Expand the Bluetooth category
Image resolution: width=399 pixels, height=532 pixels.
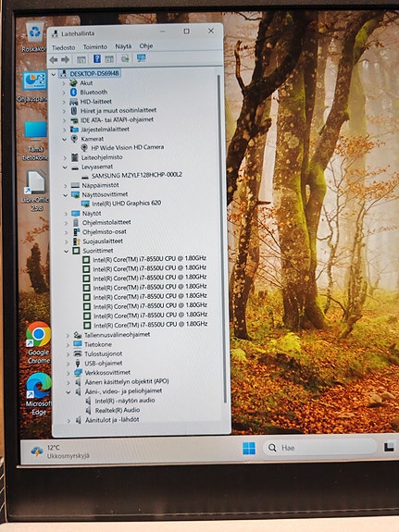(64, 93)
